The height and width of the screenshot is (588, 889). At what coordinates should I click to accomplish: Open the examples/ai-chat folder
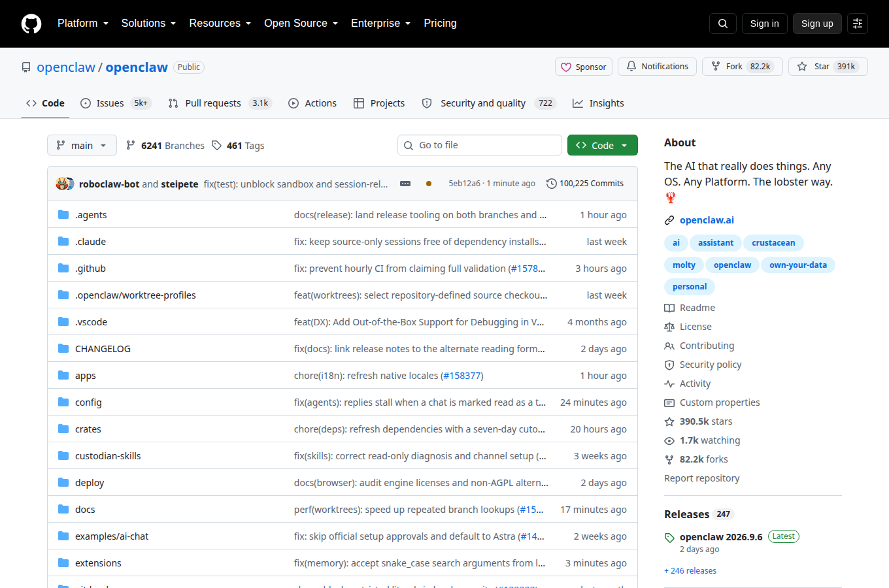pos(112,536)
